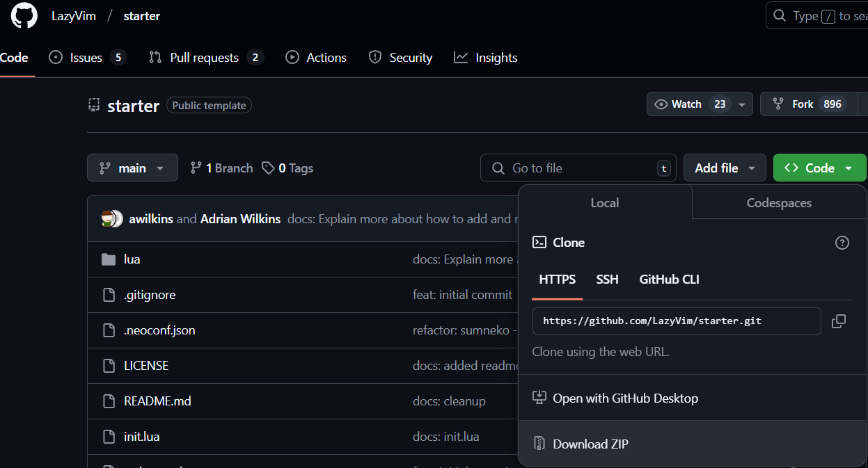Viewport: 868px width, 468px height.
Task: Open the lua folder's "docs: Explain more" commit message
Action: tap(465, 259)
